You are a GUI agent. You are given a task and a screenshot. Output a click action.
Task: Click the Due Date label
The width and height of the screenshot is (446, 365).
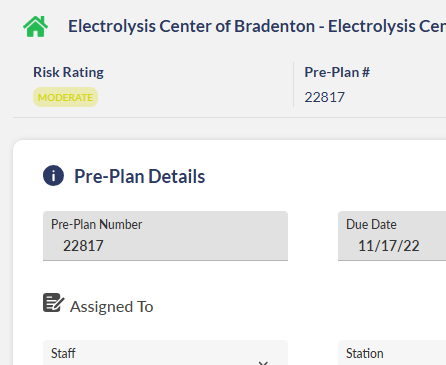click(371, 224)
